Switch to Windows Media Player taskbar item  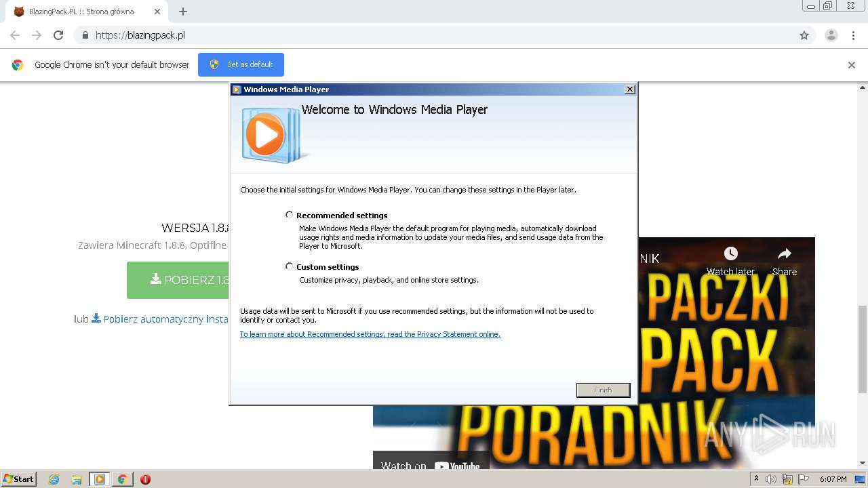click(100, 479)
